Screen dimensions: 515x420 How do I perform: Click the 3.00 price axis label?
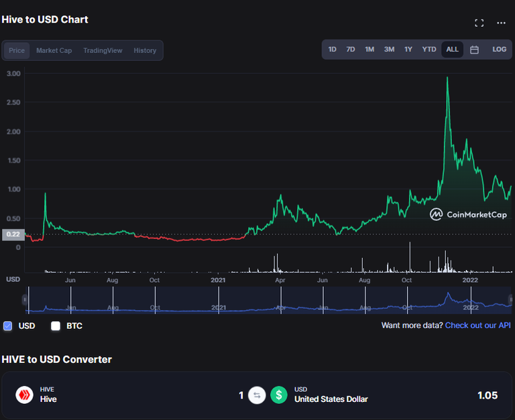point(13,74)
